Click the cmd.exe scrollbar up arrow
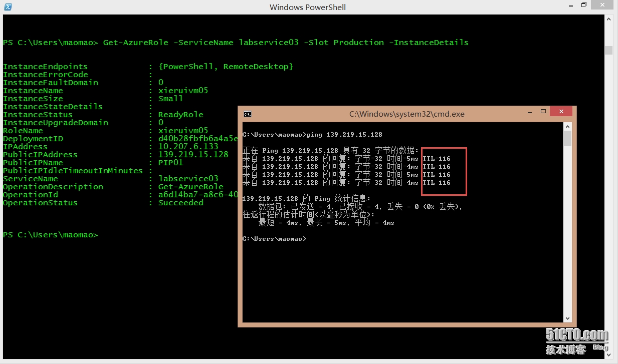The image size is (618, 364). pyautogui.click(x=567, y=127)
